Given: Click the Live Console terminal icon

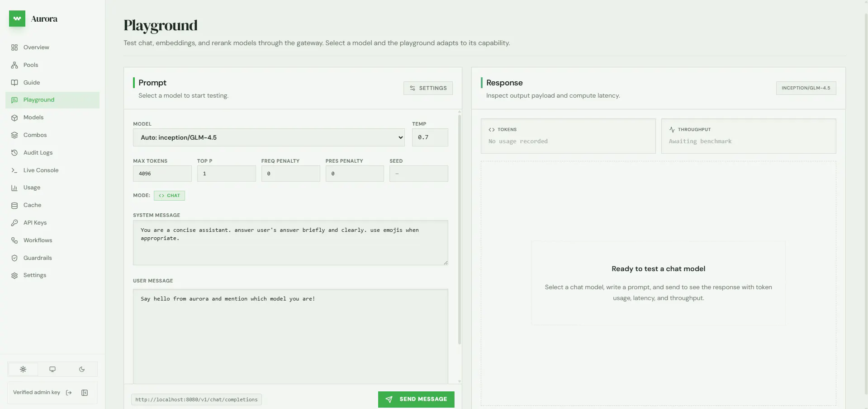Looking at the screenshot, I should click(14, 170).
